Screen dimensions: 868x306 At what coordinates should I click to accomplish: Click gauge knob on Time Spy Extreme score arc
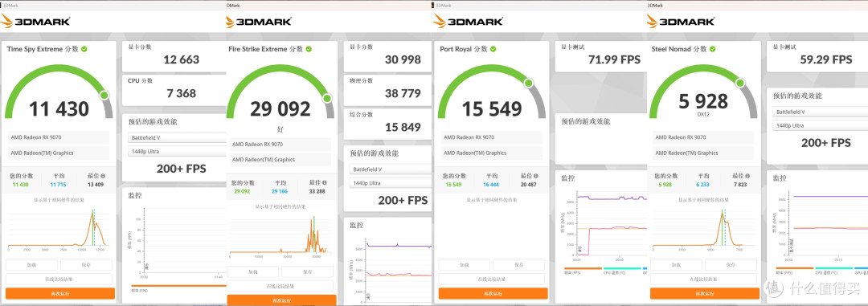(104, 96)
